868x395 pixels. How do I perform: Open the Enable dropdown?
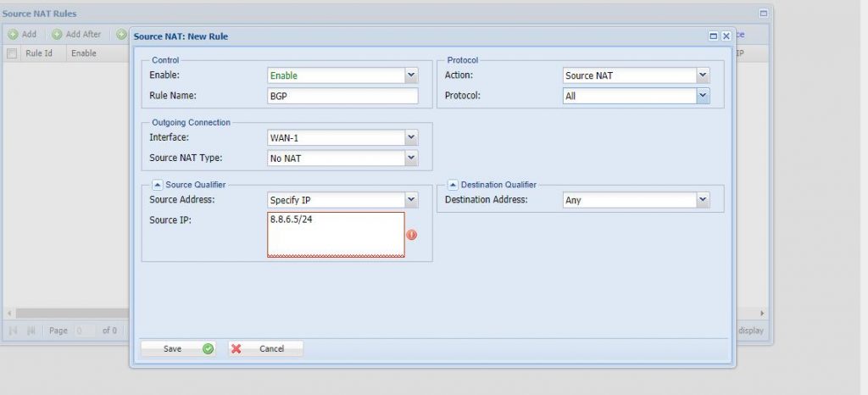(411, 75)
